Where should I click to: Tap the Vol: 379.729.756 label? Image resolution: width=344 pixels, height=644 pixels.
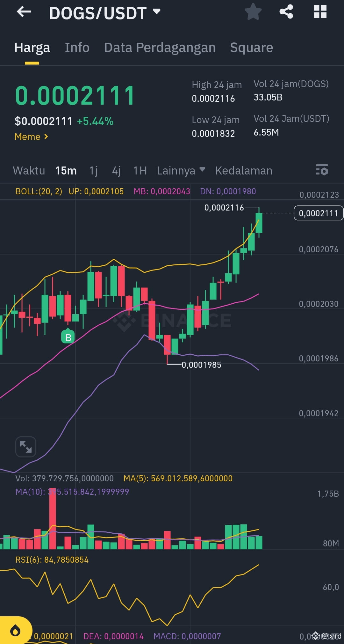point(65,478)
